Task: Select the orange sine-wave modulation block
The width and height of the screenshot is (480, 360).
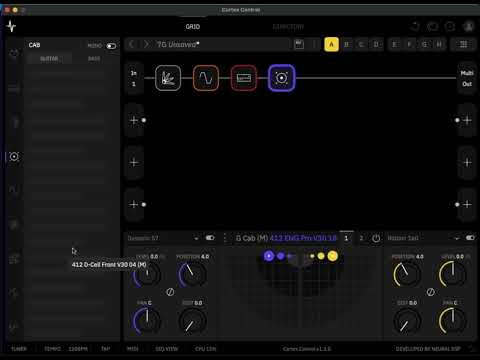Action: coord(206,78)
